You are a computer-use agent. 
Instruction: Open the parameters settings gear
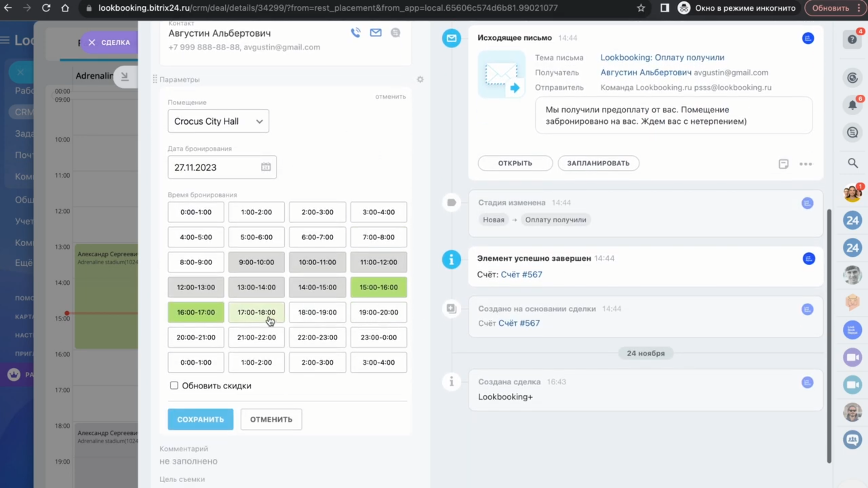point(420,80)
